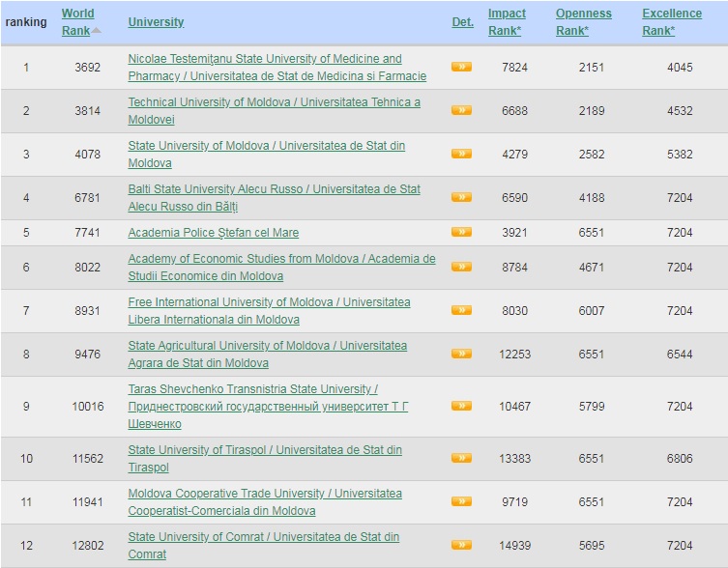Viewport: 728px width, 568px height.
Task: Select impact rank value 3921
Action: pyautogui.click(x=515, y=233)
